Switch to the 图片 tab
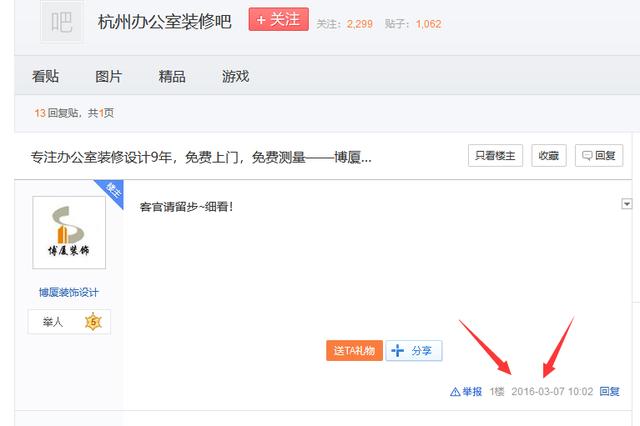 (108, 77)
